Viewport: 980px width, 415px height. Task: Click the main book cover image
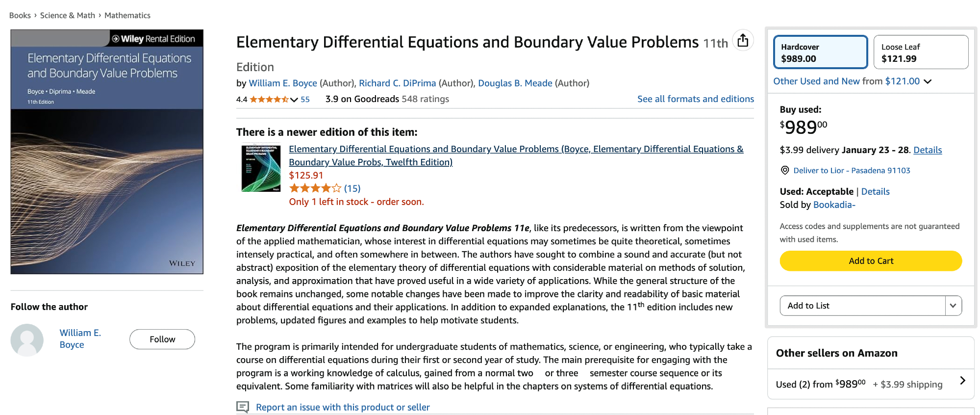(107, 152)
